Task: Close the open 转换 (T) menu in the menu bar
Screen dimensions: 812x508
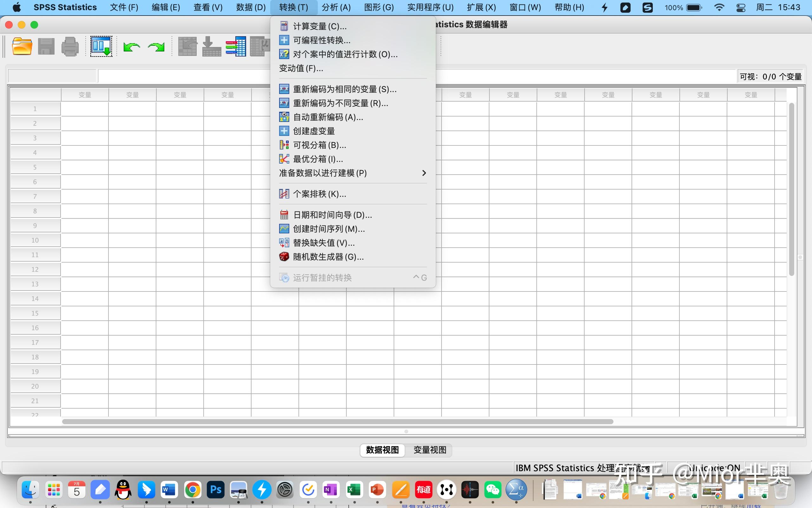Action: (x=294, y=7)
